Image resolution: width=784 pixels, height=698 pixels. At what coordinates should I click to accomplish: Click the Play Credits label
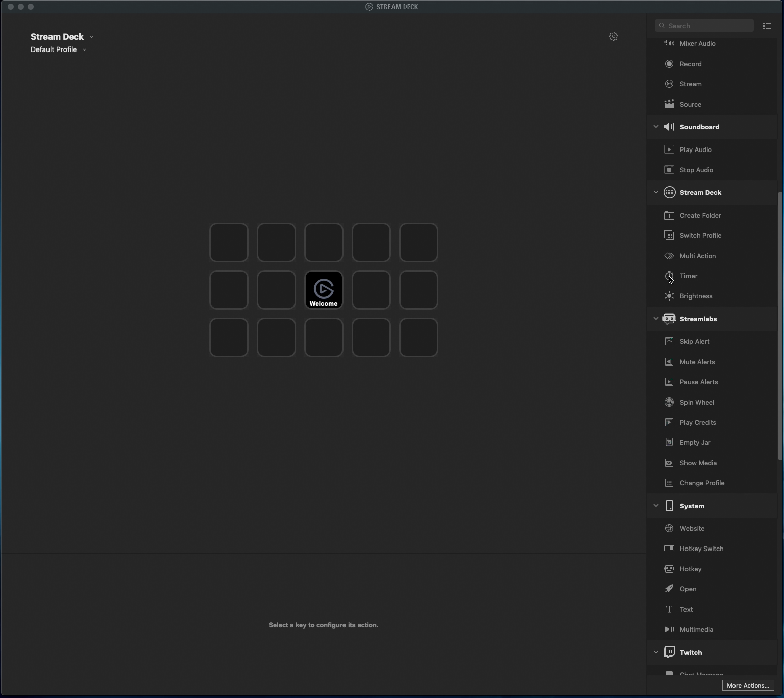698,422
